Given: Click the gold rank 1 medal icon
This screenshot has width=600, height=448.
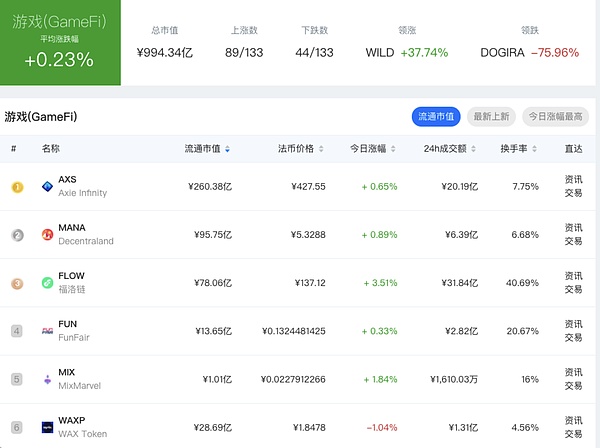Looking at the screenshot, I should pos(16,187).
